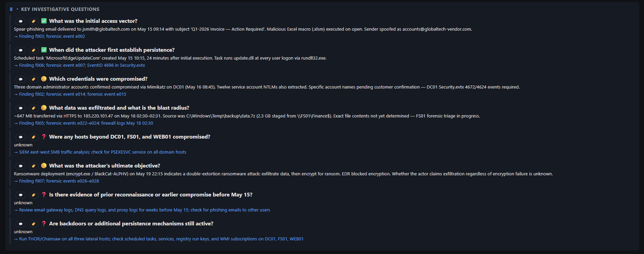Select the Key Investigative Questions section header
This screenshot has height=254, width=644.
60,9
